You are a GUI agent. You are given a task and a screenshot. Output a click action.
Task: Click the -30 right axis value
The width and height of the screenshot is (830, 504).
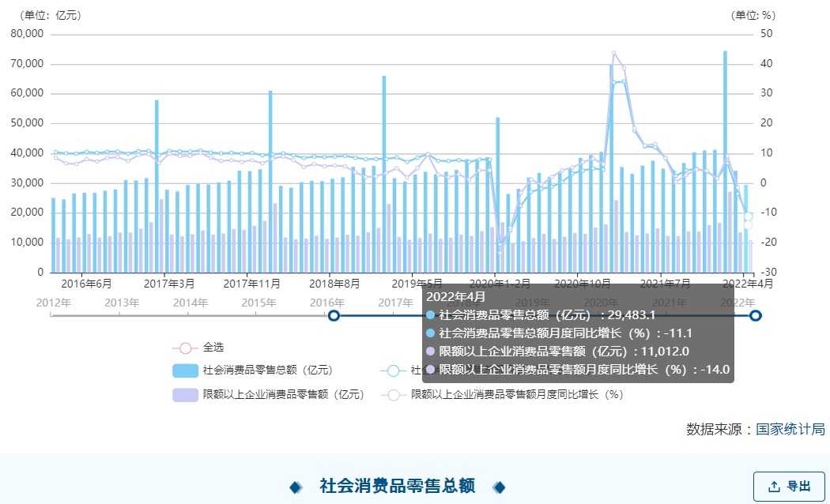click(768, 273)
